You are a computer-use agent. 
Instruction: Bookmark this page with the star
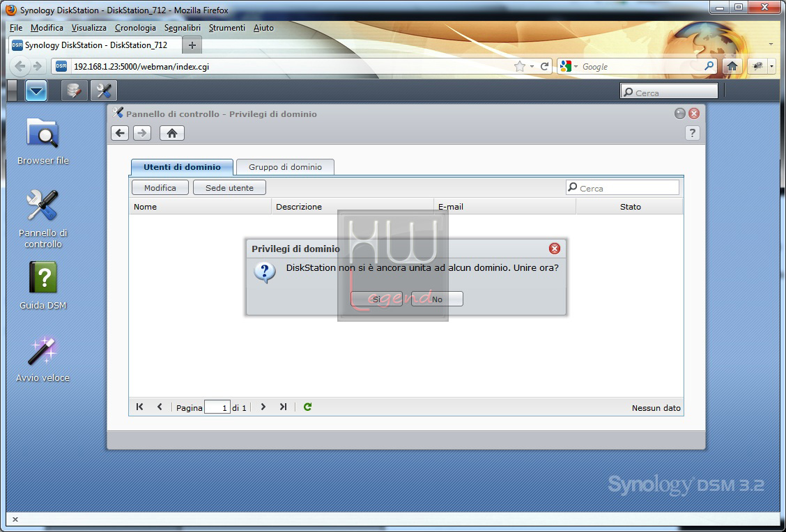click(x=520, y=66)
